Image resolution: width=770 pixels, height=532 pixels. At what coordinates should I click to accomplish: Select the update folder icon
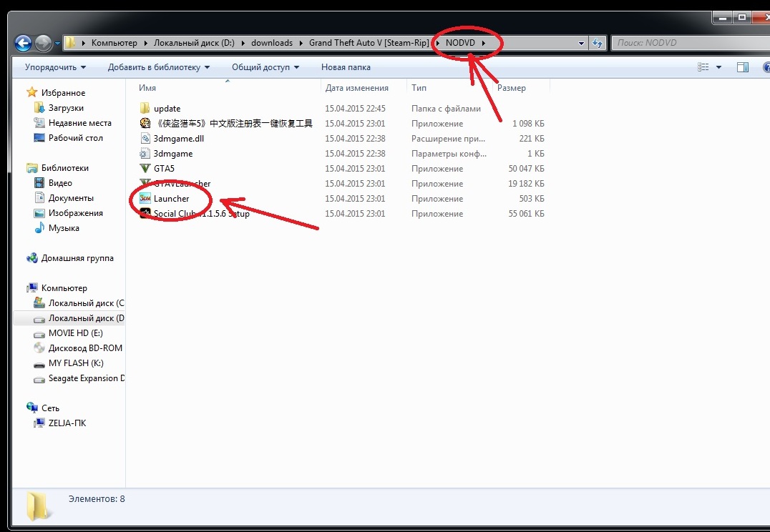145,109
